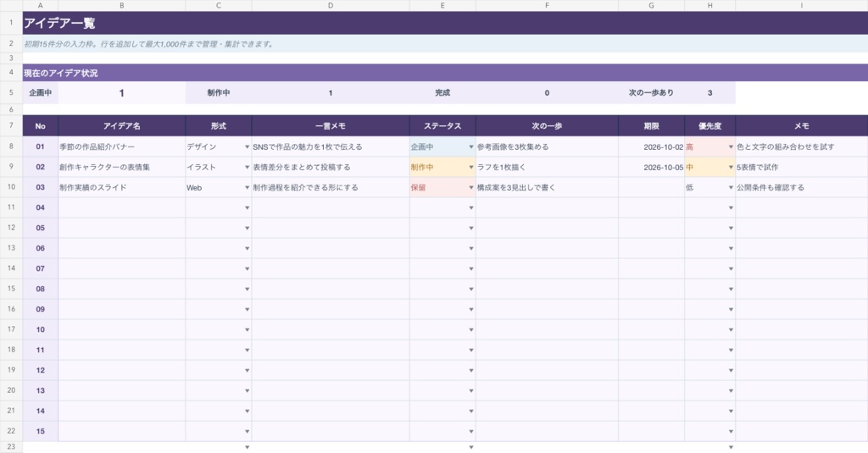Open the 形式 dropdown in row 04

(x=247, y=208)
